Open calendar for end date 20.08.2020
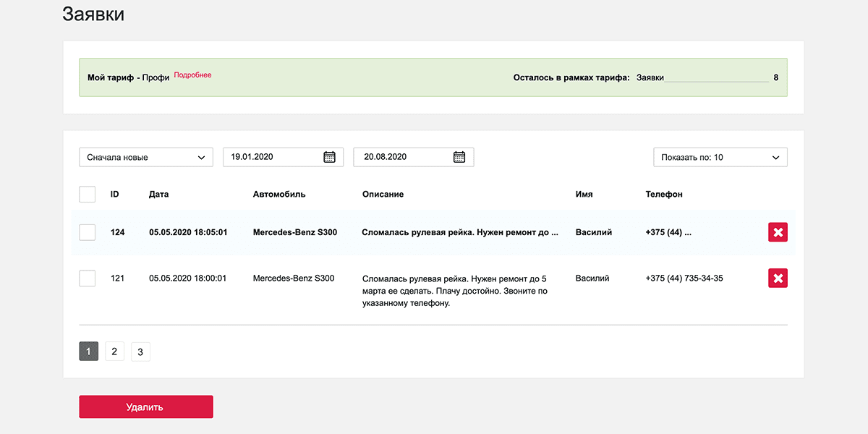868x434 pixels. pos(459,157)
